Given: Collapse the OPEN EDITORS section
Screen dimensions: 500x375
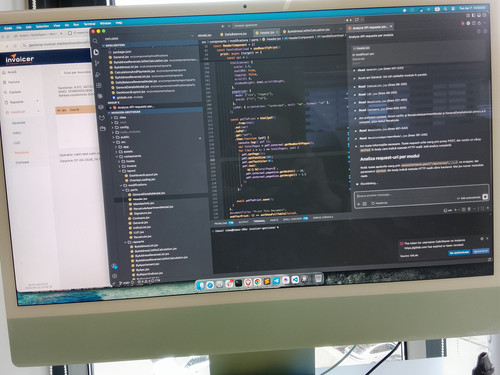Looking at the screenshot, I should point(114,45).
